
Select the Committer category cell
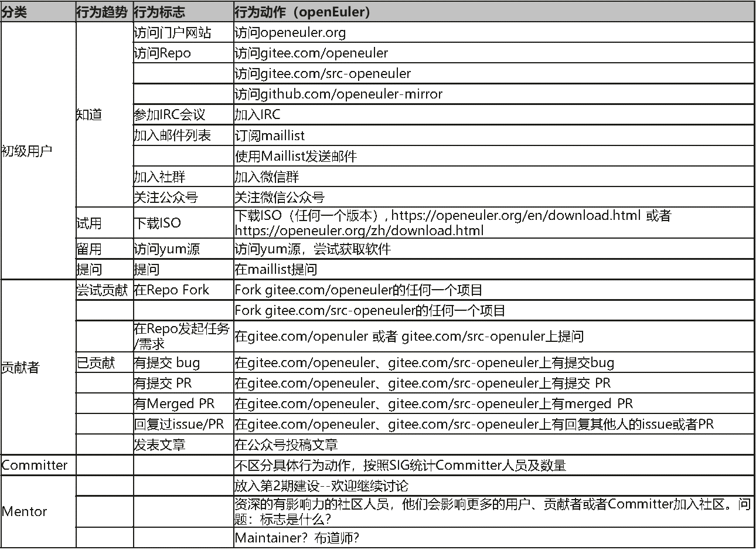[34, 466]
